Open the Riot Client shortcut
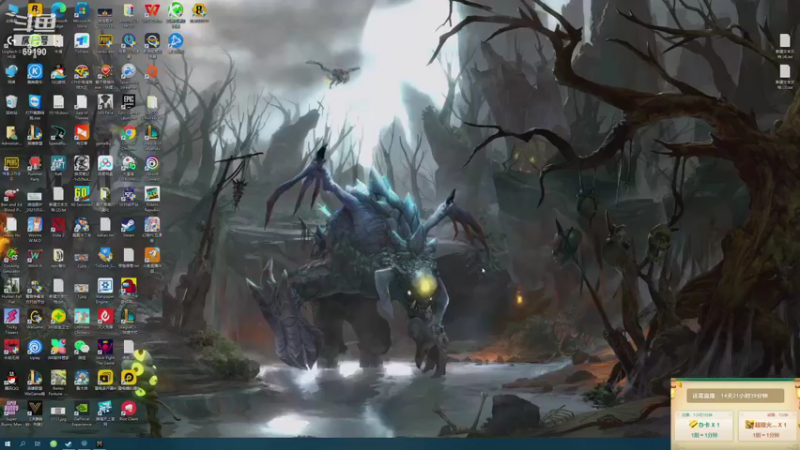 pos(128,408)
